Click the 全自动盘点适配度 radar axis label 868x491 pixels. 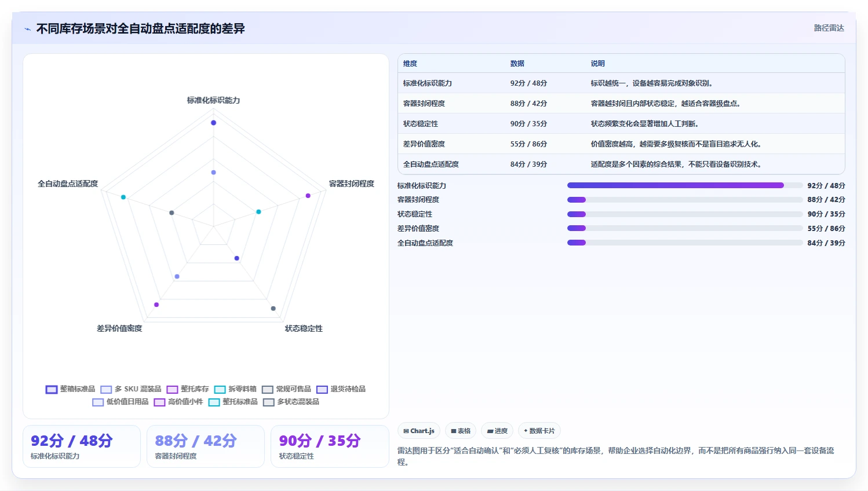click(x=68, y=184)
